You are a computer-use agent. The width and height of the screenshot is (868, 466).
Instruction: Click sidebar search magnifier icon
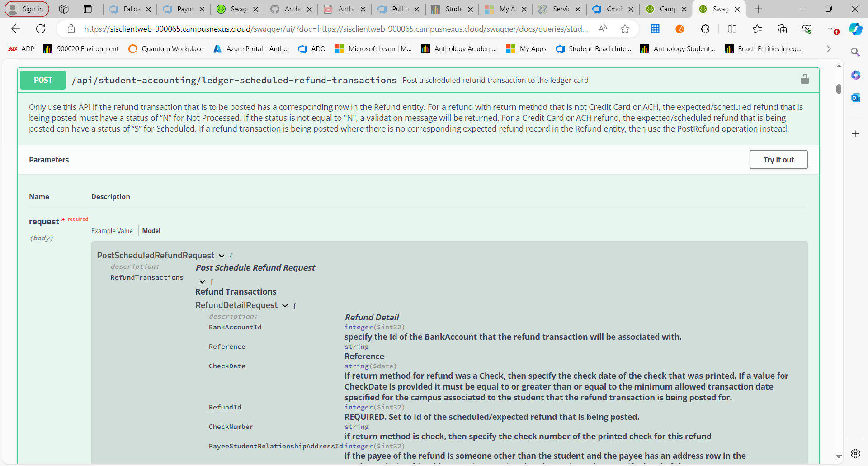tap(855, 52)
